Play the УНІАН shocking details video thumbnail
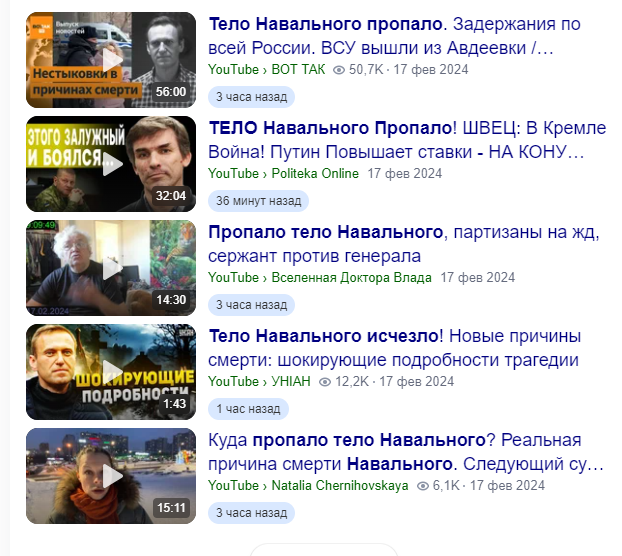 coord(111,372)
